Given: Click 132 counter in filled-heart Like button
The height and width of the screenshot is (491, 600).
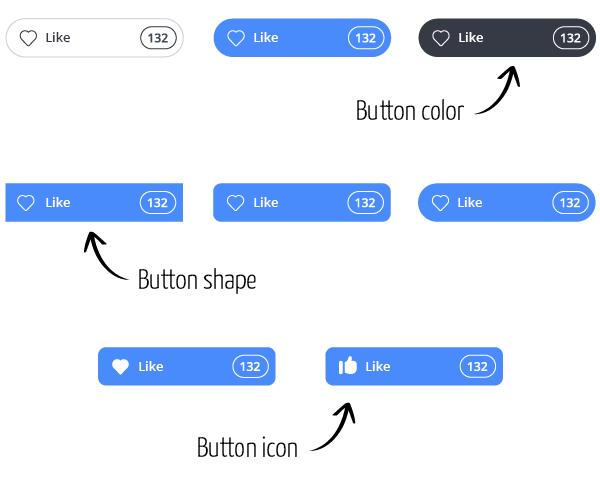Looking at the screenshot, I should click(x=250, y=367).
